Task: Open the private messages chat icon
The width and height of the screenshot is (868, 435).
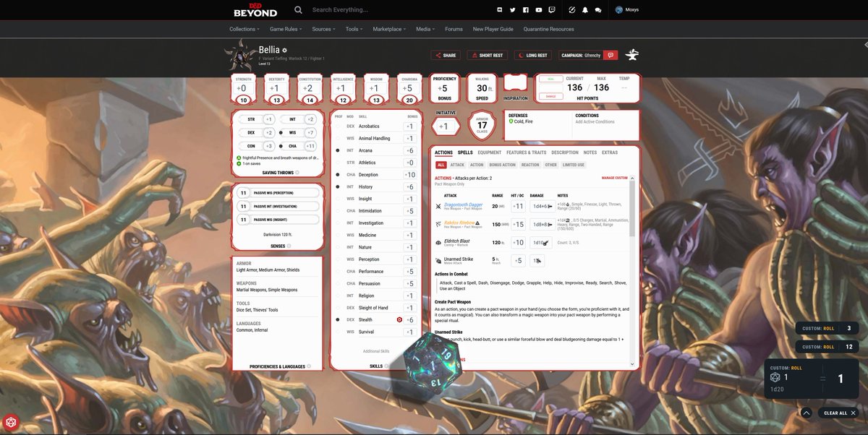Action: tap(597, 10)
